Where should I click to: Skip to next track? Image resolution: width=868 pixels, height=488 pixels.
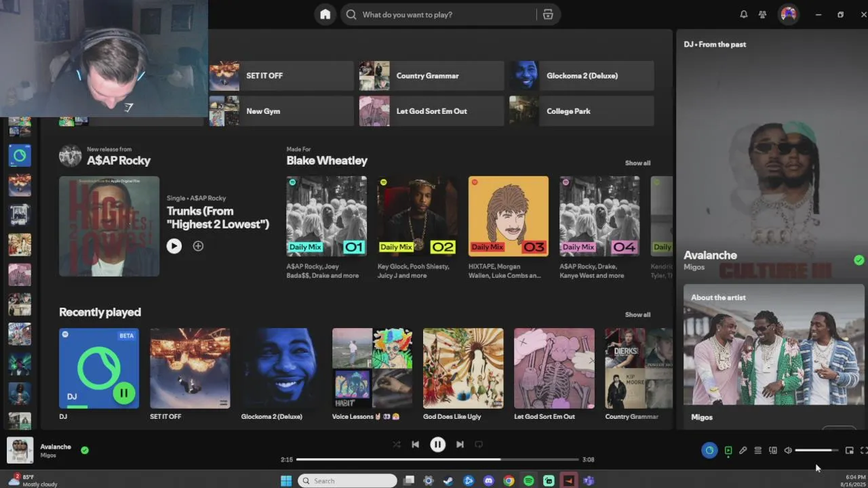460,445
